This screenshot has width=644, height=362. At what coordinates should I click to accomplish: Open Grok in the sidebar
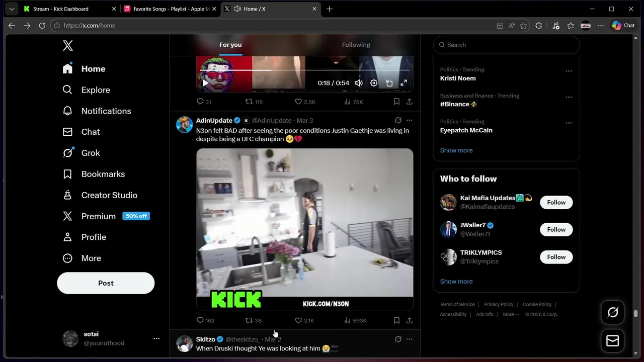[x=81, y=153]
